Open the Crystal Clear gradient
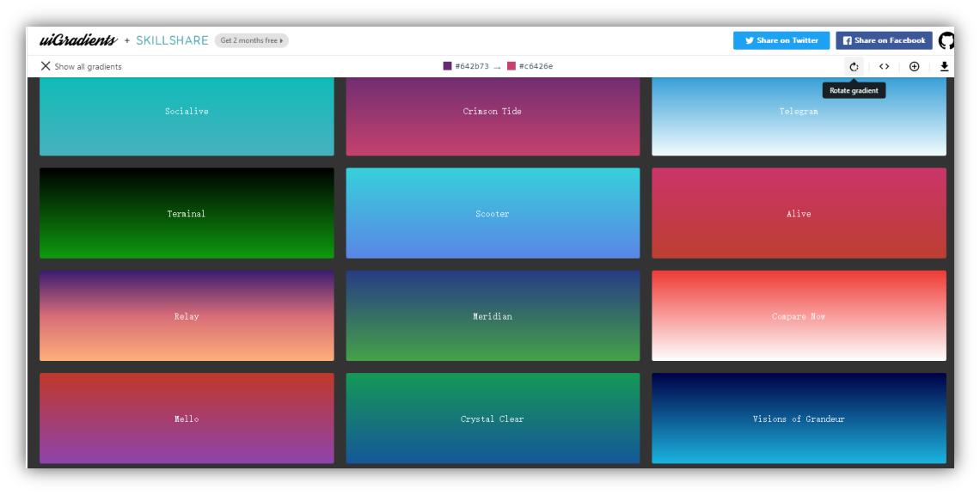The image size is (980, 495). pyautogui.click(x=493, y=419)
